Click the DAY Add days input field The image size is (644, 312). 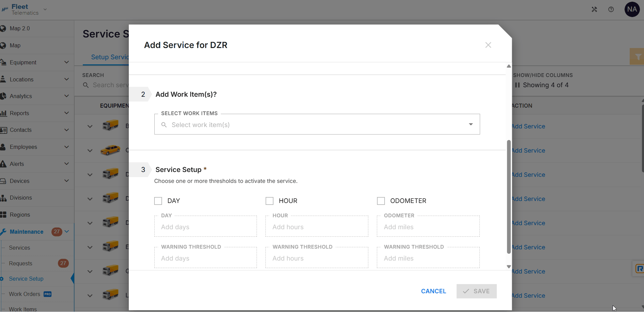click(x=205, y=227)
